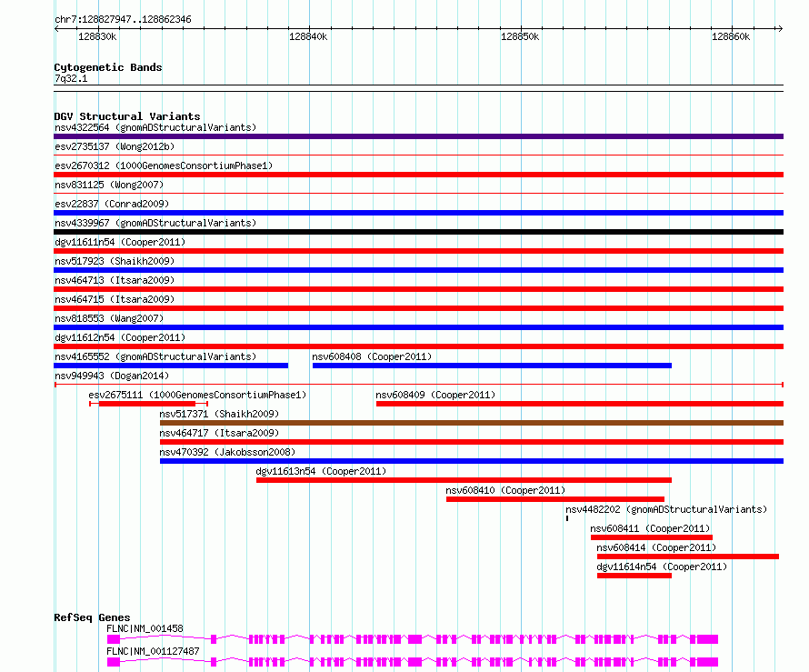Select nsv464715 (Itsara2009) variant label
This screenshot has height=672, width=809.
coord(115,299)
